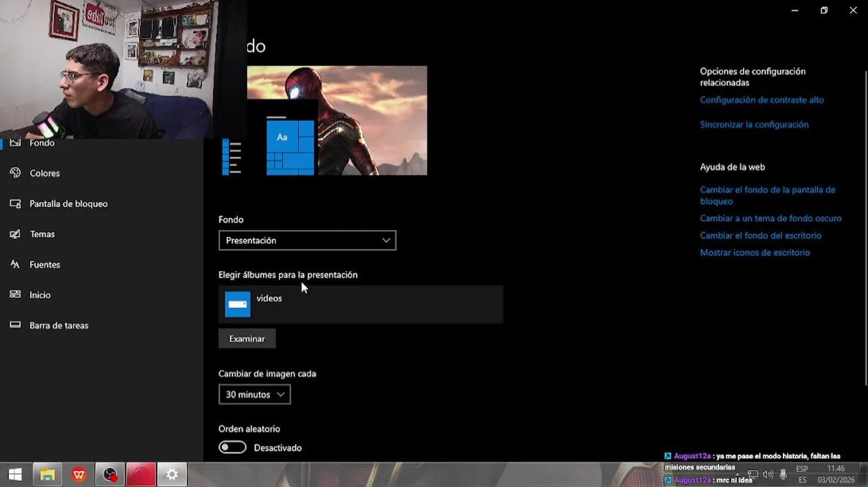This screenshot has width=868, height=487.
Task: Toggle the Orden aleatorio switch
Action: (233, 448)
